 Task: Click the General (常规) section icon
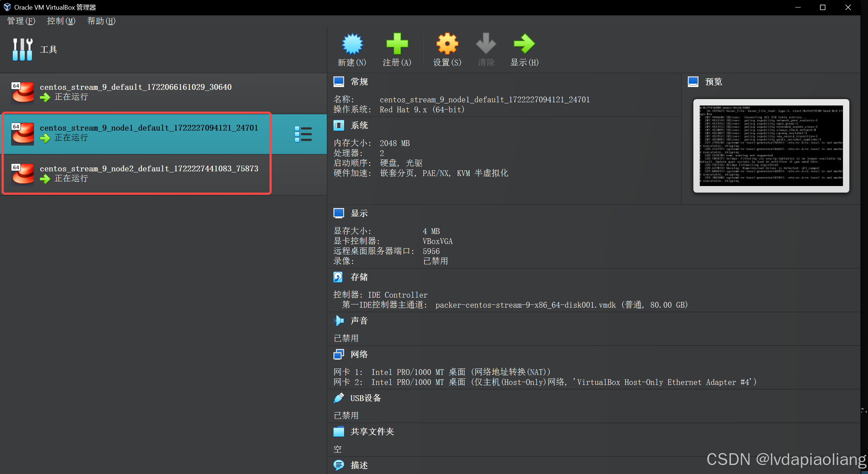339,82
